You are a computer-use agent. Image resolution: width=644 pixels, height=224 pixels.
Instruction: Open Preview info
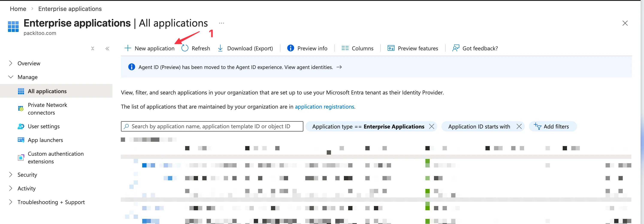pyautogui.click(x=290, y=48)
